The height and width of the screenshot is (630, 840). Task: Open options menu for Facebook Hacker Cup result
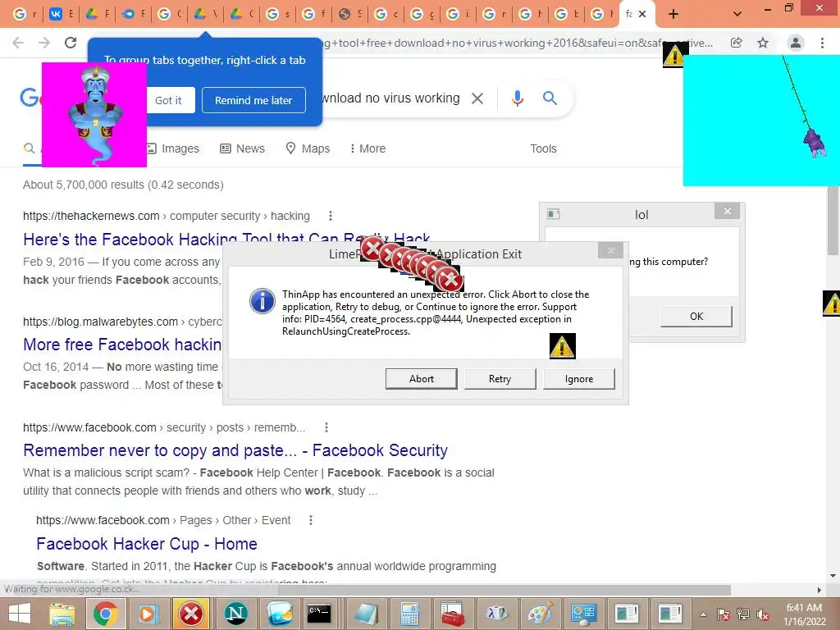tap(311, 519)
